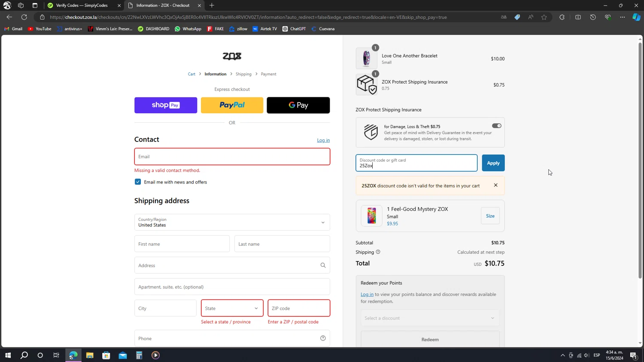Click the Email input field

coord(232,157)
